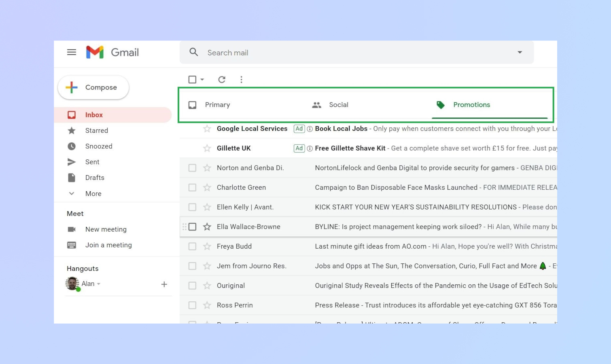Add a new Hangouts contact with plus button
The image size is (611, 364).
point(164,284)
